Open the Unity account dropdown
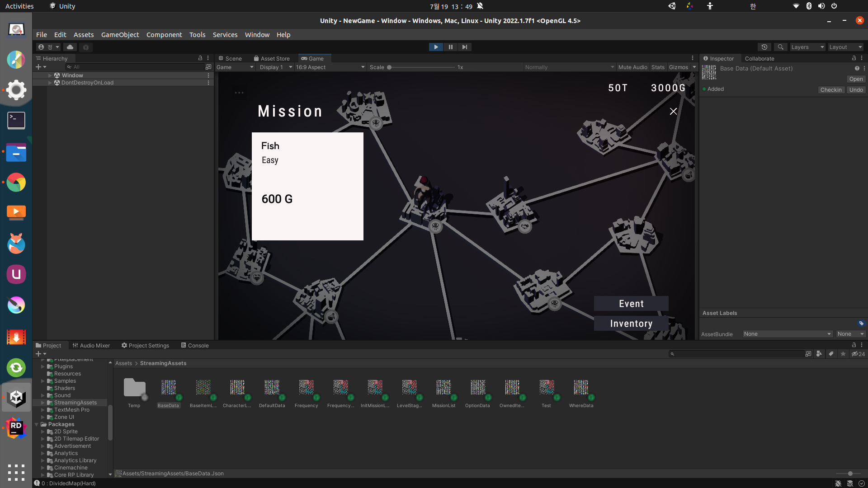This screenshot has width=868, height=488. 49,47
